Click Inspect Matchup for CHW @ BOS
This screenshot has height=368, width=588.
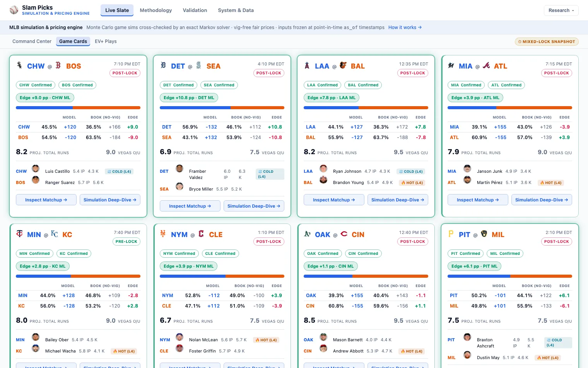(x=46, y=200)
